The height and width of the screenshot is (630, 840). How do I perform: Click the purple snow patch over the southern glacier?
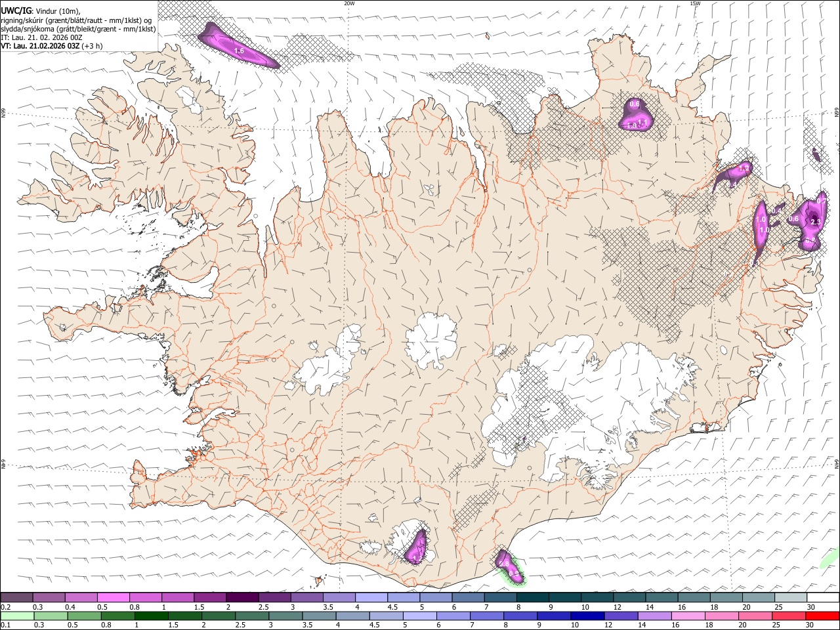pyautogui.click(x=416, y=547)
